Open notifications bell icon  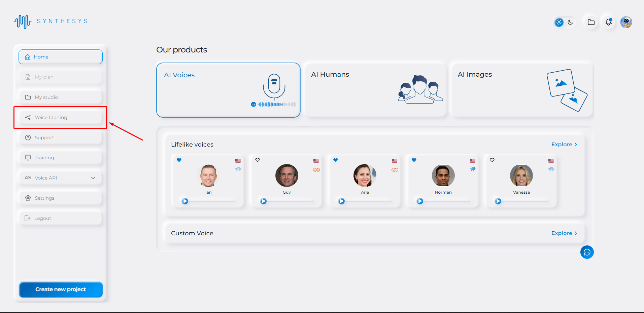[x=609, y=22]
